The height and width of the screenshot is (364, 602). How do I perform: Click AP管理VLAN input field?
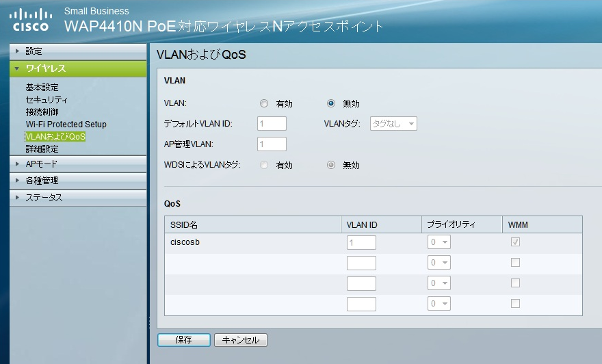(x=272, y=144)
